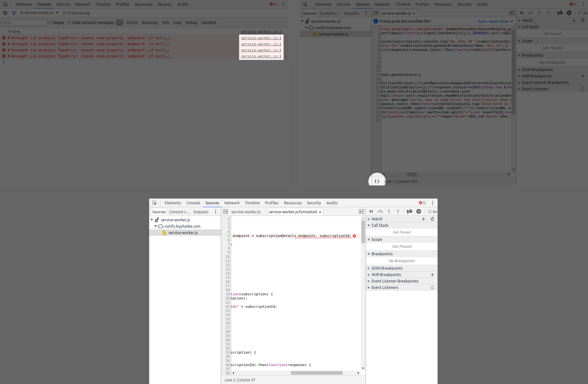
Task: Select the All filter level
Action: (x=119, y=23)
